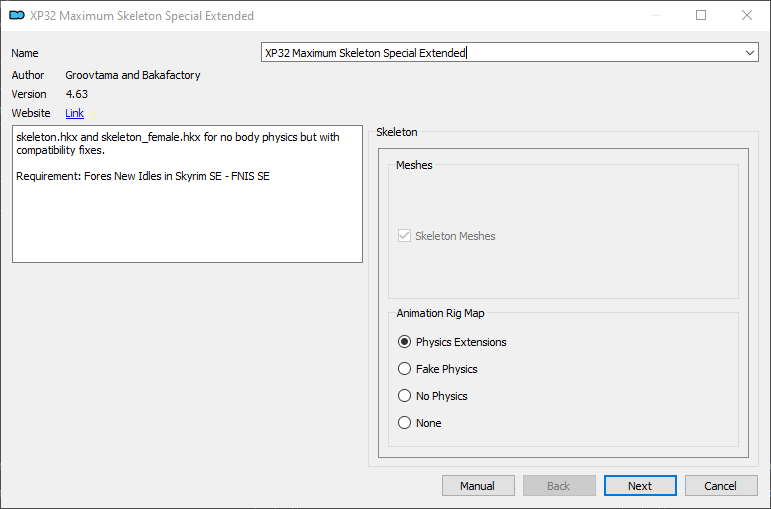Click the version value '4.63'
Screen dimensions: 771x509
coord(77,94)
